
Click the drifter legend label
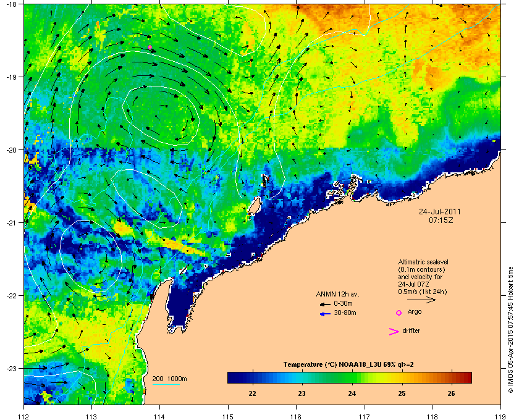(x=411, y=330)
